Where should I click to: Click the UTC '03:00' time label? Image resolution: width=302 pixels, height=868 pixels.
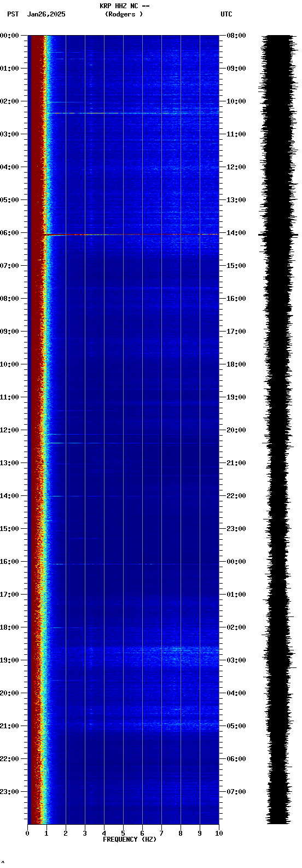[x=236, y=660]
